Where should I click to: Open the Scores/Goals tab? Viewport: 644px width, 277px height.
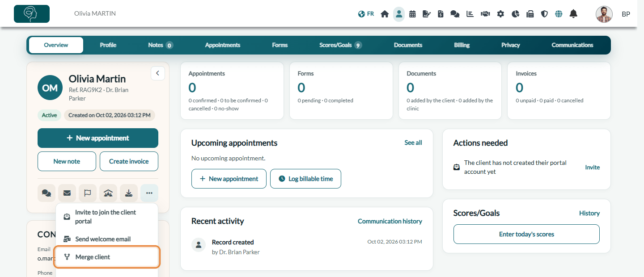[341, 45]
